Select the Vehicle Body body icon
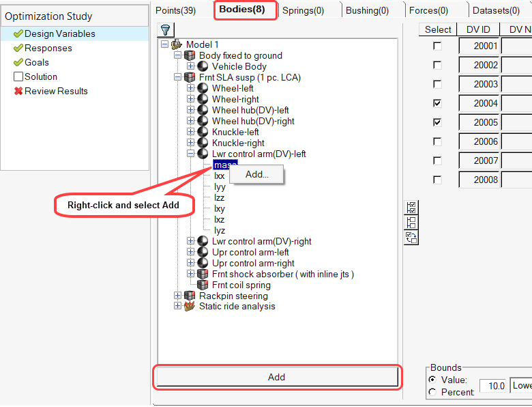This screenshot has width=532, height=407. tap(203, 66)
